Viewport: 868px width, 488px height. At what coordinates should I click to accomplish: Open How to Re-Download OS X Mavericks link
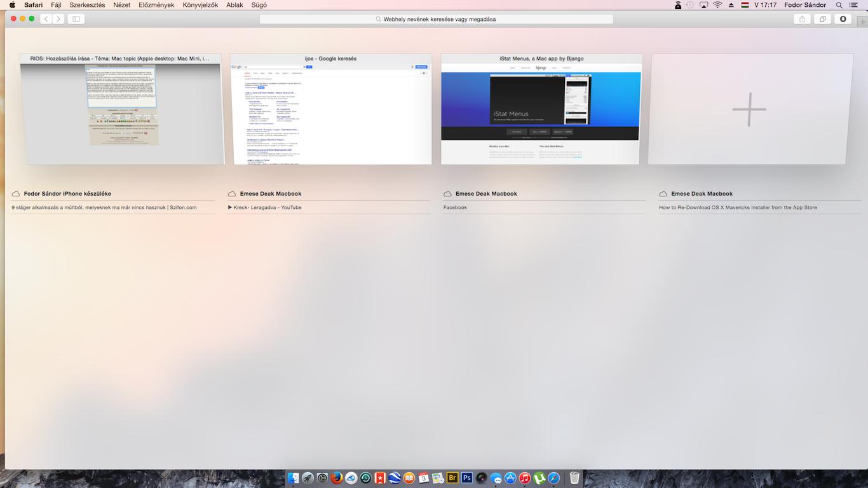pyautogui.click(x=738, y=207)
